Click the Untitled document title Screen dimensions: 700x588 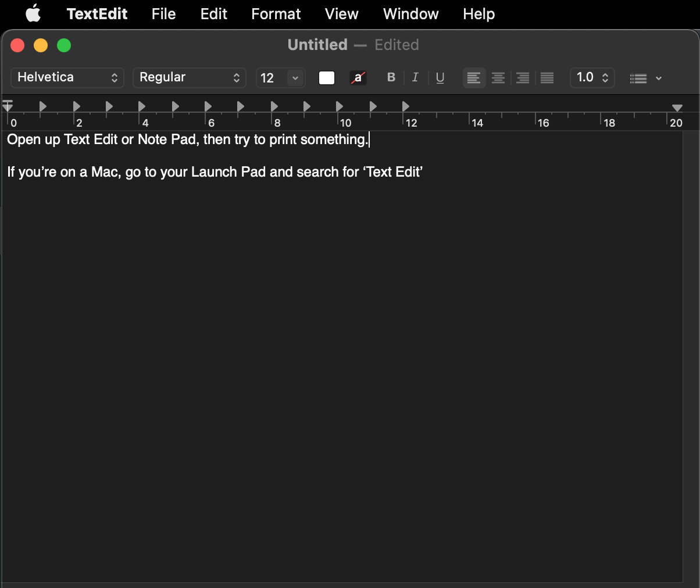pos(317,45)
